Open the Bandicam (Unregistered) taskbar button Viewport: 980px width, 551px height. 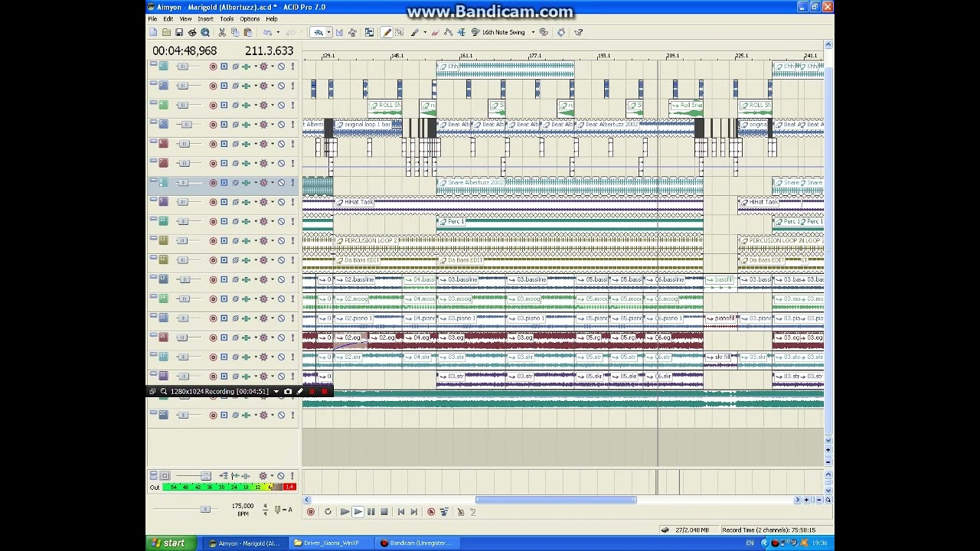coord(417,543)
